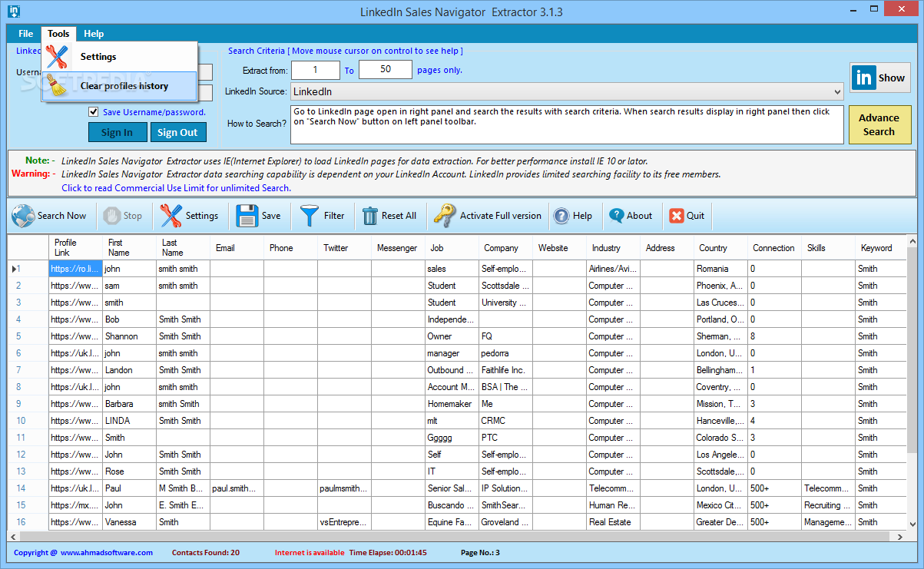
Task: Click the horizontal scrollbar right arrow
Action: [x=899, y=536]
